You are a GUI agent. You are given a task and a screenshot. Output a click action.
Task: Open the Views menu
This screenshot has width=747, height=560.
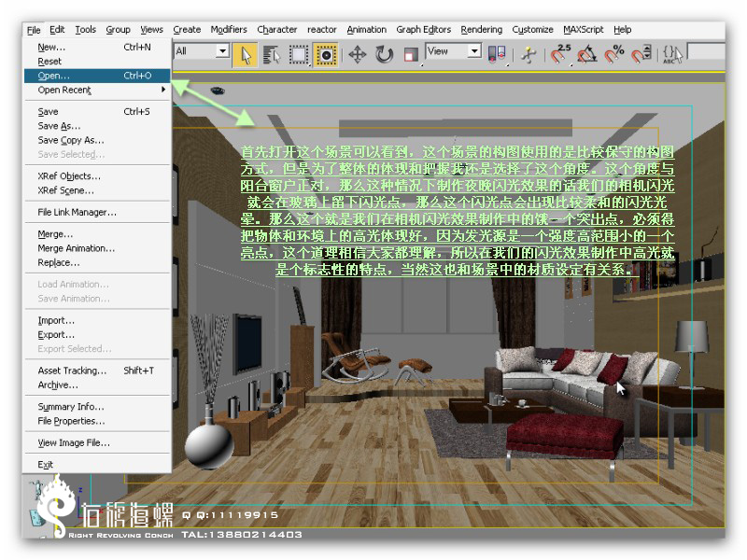(152, 30)
